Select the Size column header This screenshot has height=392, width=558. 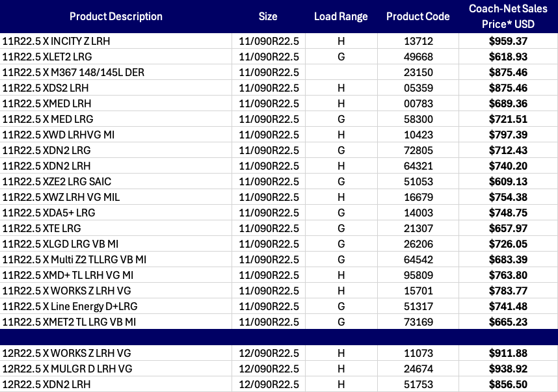pyautogui.click(x=267, y=16)
